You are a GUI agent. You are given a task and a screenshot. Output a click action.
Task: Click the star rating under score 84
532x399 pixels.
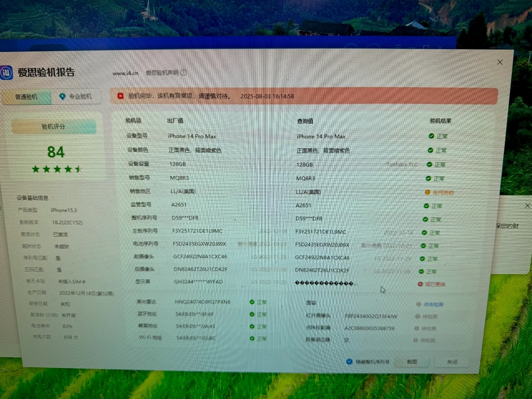pyautogui.click(x=56, y=169)
